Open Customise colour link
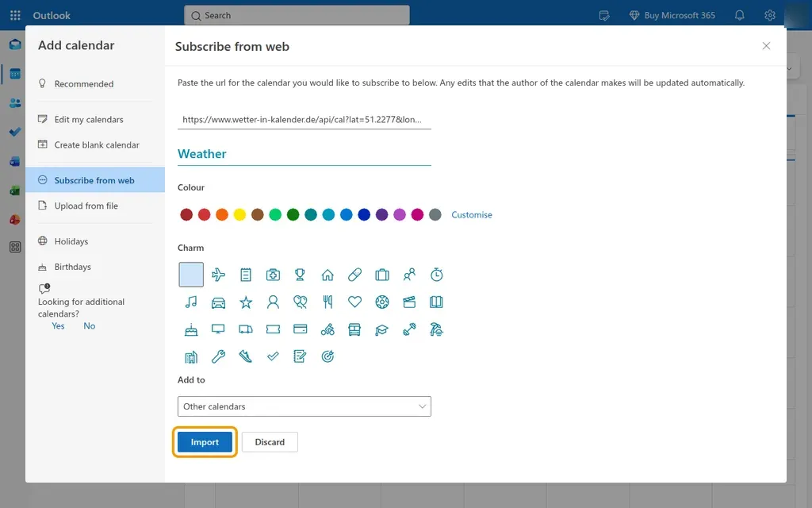The width and height of the screenshot is (812, 508). pos(471,214)
